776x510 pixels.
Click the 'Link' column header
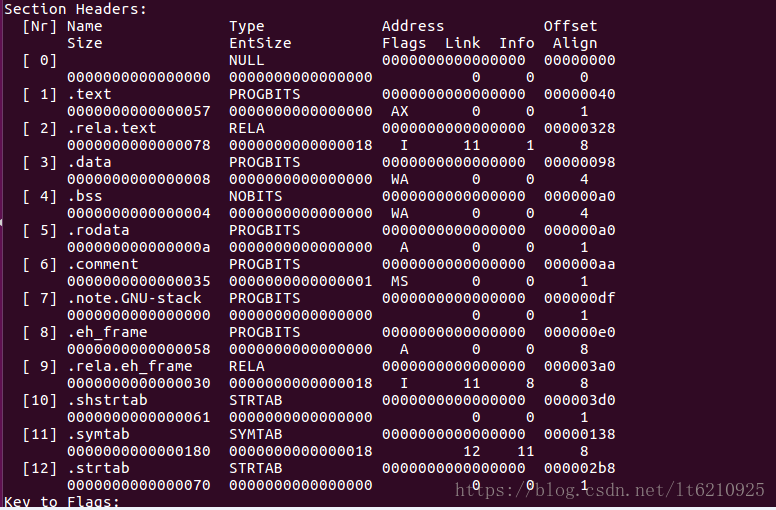coord(462,44)
